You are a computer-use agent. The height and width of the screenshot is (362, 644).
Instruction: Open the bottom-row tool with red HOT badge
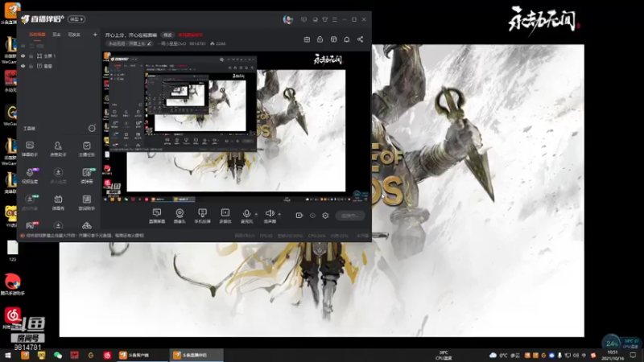point(31,225)
